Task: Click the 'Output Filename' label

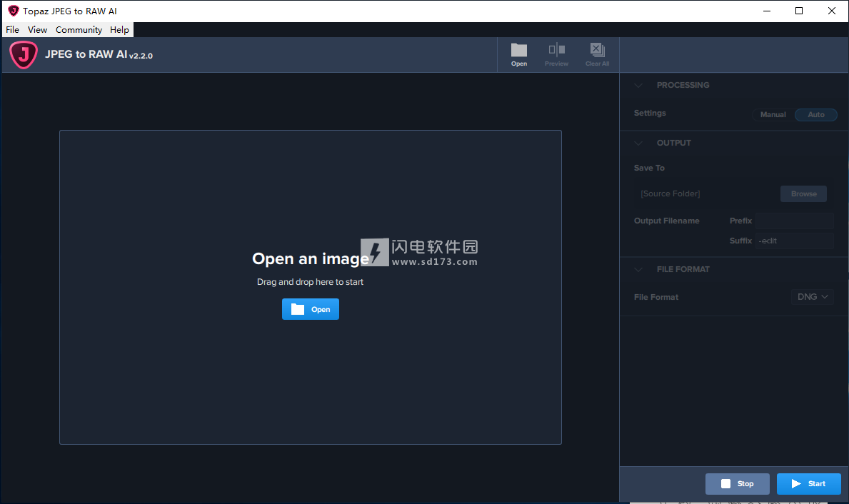Action: point(666,221)
